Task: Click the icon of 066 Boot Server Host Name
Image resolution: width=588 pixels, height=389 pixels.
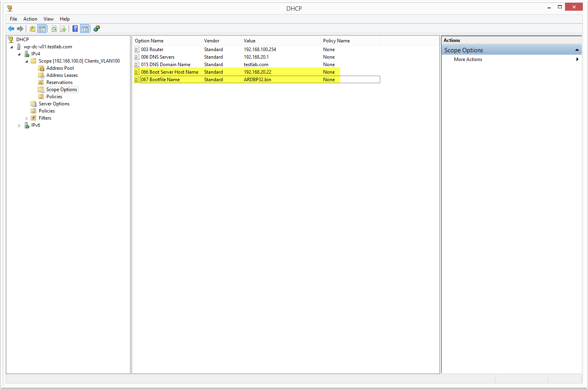Action: pos(137,72)
